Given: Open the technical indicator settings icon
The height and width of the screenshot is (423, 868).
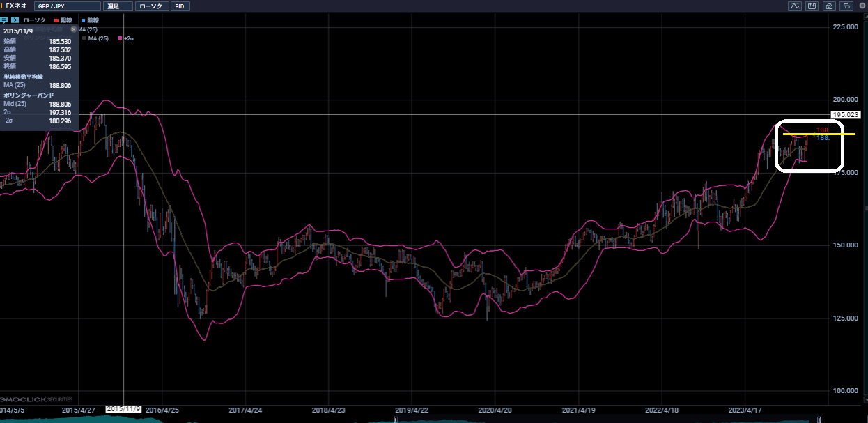Looking at the screenshot, I should [x=795, y=6].
